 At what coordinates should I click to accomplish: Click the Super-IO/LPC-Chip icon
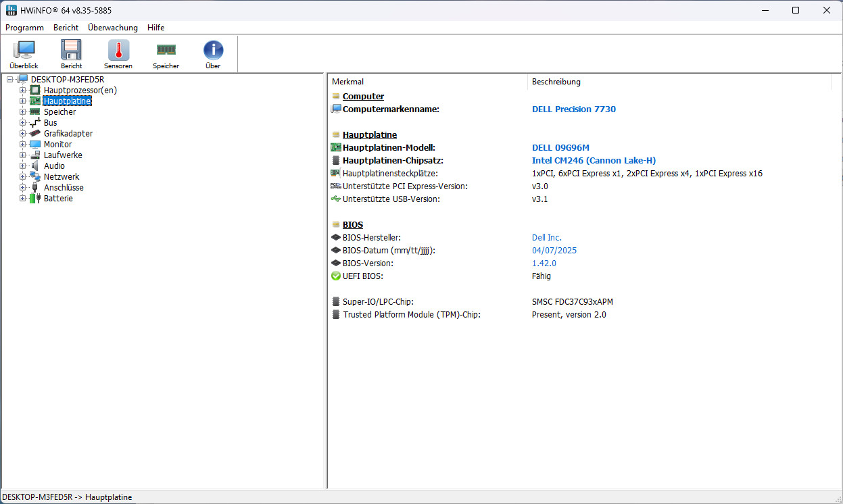(x=336, y=302)
